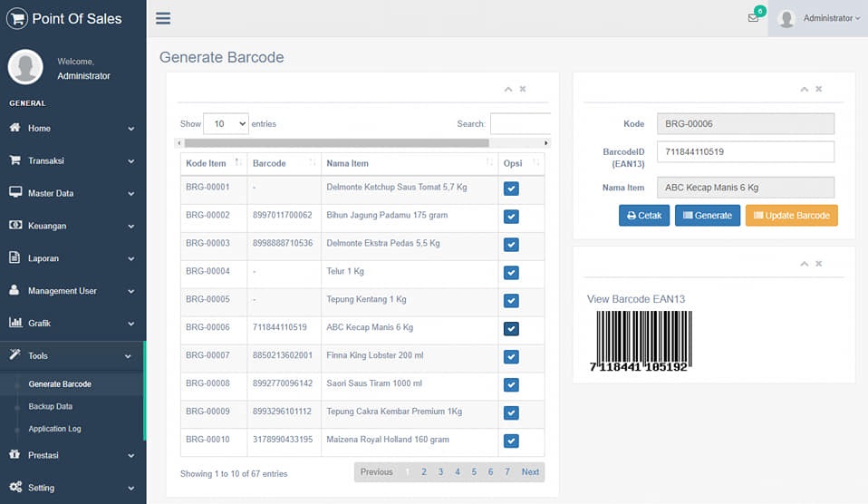Sort table by Kode Item column
Viewport: 868px width, 504px height.
[x=214, y=163]
